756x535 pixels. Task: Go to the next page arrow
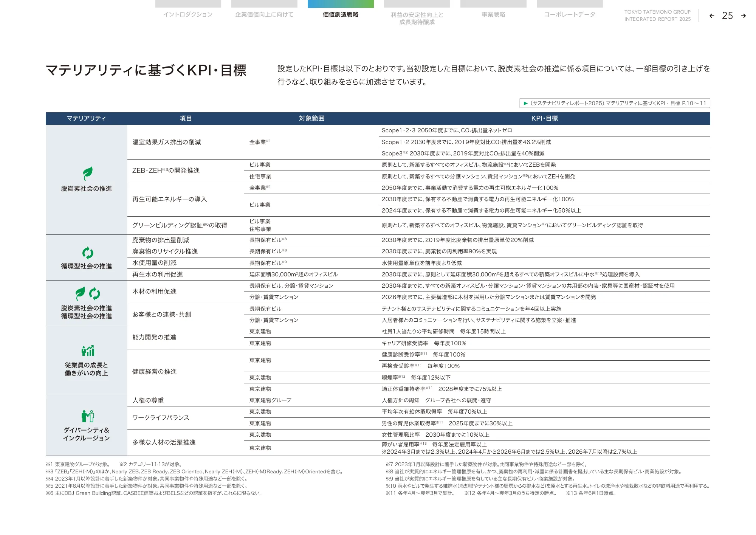pos(743,16)
